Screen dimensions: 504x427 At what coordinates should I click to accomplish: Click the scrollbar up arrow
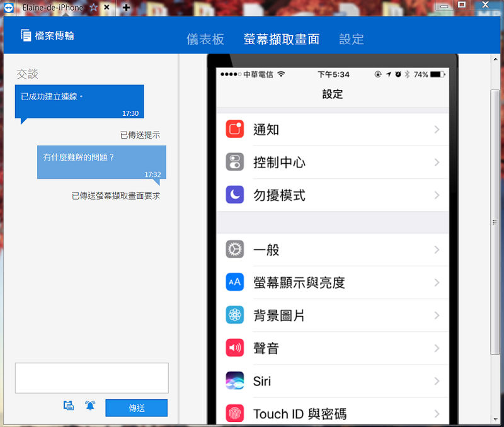click(495, 59)
